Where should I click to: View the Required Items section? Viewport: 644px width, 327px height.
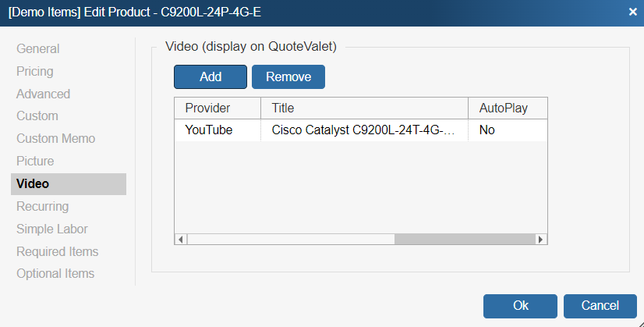57,252
